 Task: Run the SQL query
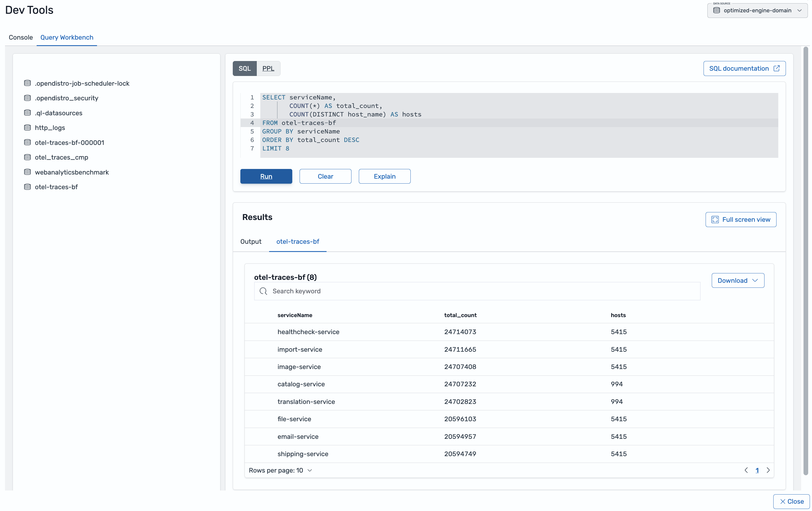point(266,177)
